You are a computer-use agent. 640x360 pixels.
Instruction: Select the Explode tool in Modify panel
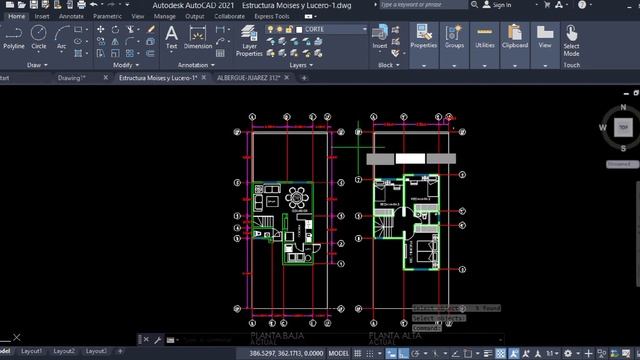pos(151,41)
